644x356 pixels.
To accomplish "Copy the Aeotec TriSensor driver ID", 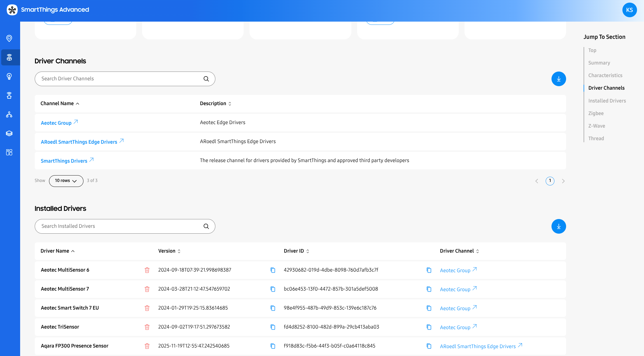I will [x=429, y=327].
